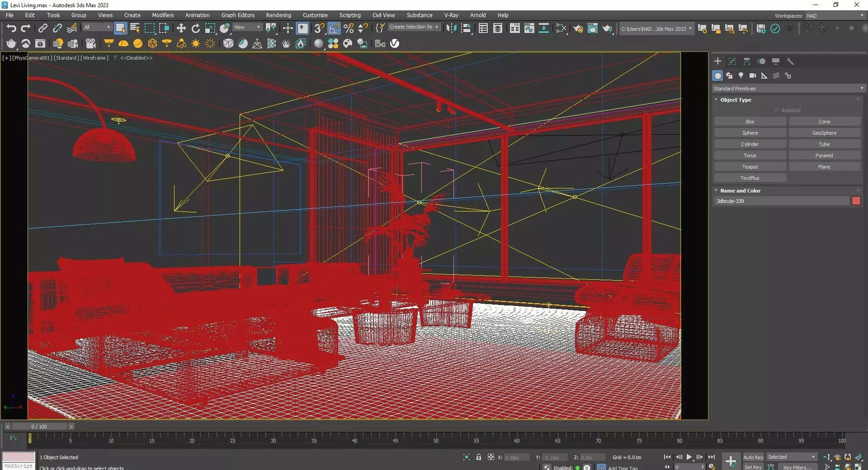Open the Schematic View icon
This screenshot has width=868, height=470.
[544, 28]
